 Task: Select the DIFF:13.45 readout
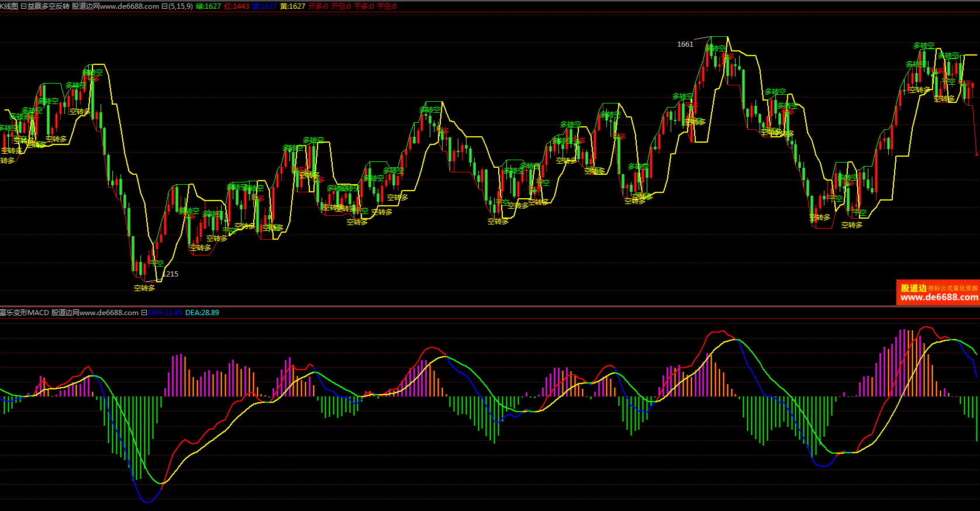[x=165, y=313]
